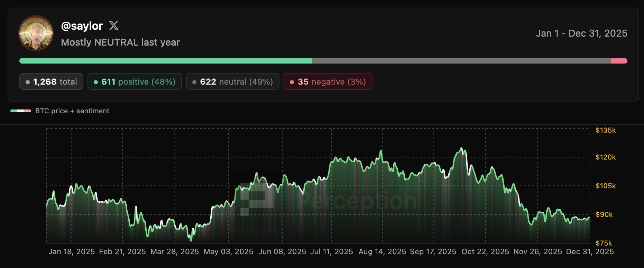644x268 pixels.
Task: Click the Perception watermark logo icon
Action: click(x=257, y=199)
